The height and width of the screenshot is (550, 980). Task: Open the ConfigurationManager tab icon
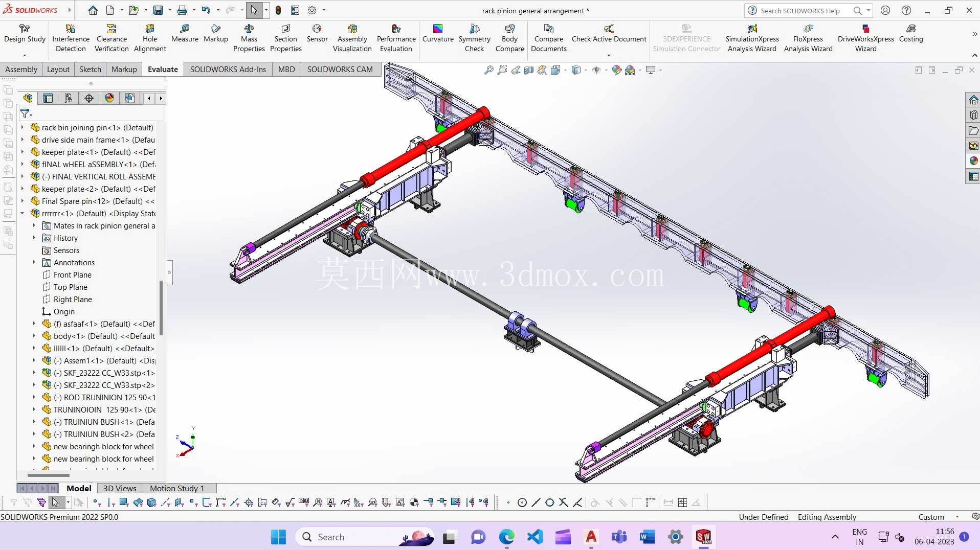click(69, 98)
